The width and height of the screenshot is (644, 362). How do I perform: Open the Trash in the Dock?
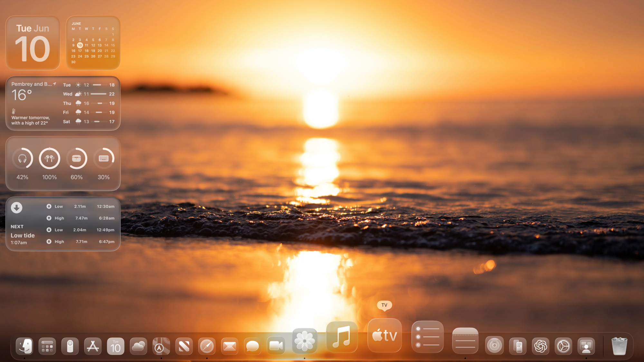(619, 346)
